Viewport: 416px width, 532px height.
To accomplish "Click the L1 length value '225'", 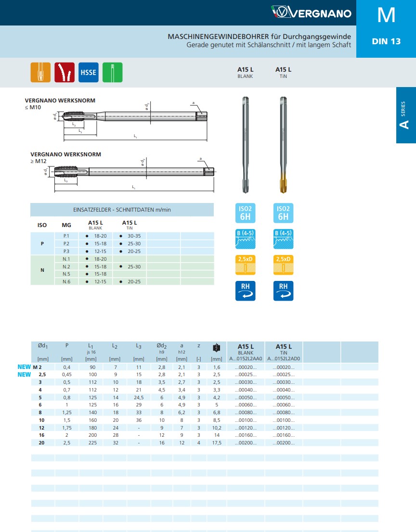I will tap(92, 443).
